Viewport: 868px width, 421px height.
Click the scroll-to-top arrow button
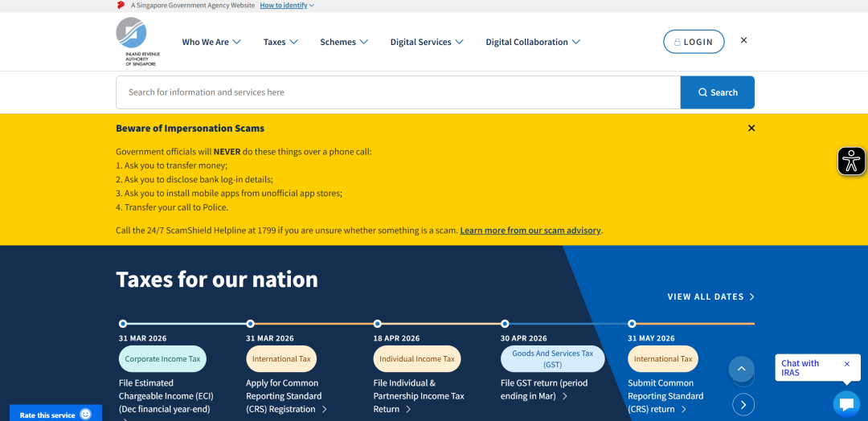point(741,370)
